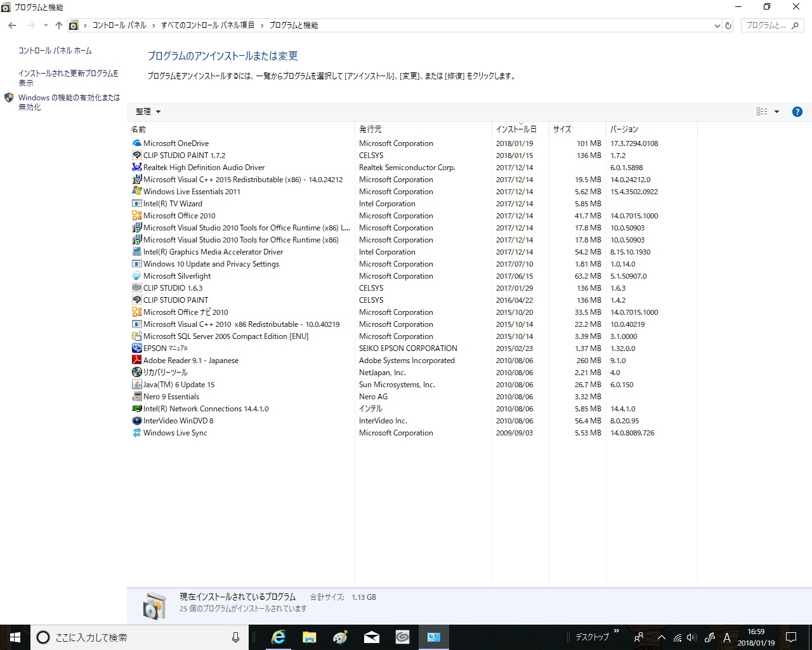This screenshot has width=812, height=650.
Task: Click the Nero 9 Essentials icon
Action: pyautogui.click(x=136, y=397)
